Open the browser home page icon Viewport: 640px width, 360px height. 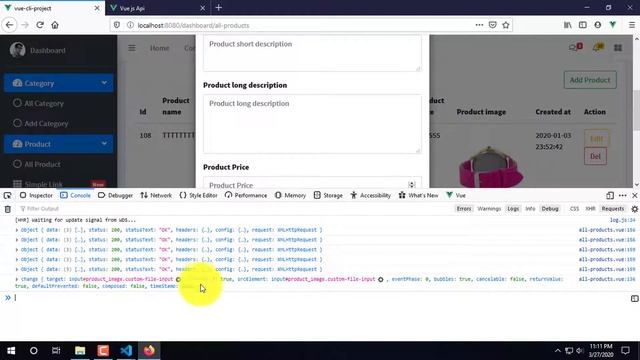click(x=55, y=25)
